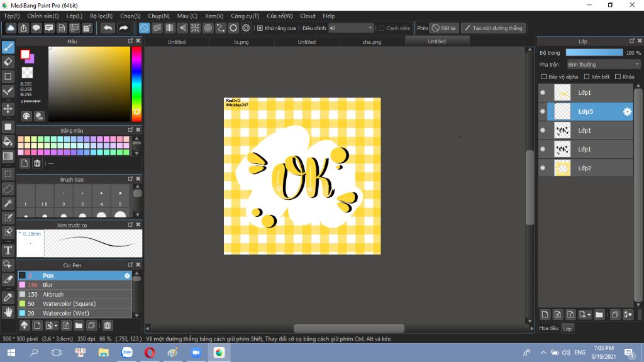
Task: Select the rectangular Select tool
Action: tap(8, 174)
